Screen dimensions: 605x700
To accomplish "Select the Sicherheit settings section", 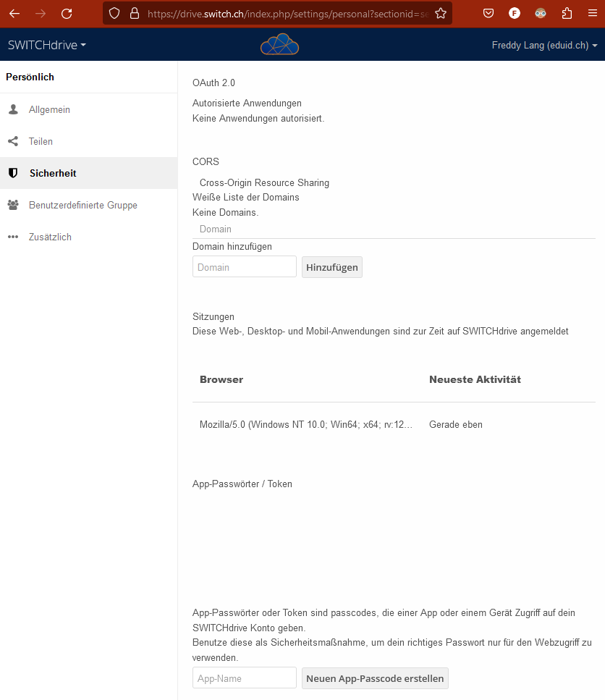I will [89, 173].
